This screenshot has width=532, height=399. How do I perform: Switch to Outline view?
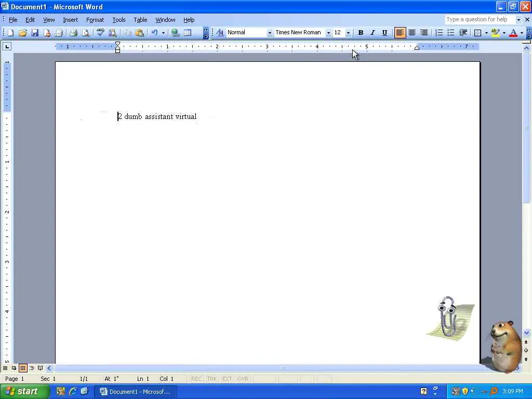(32, 368)
